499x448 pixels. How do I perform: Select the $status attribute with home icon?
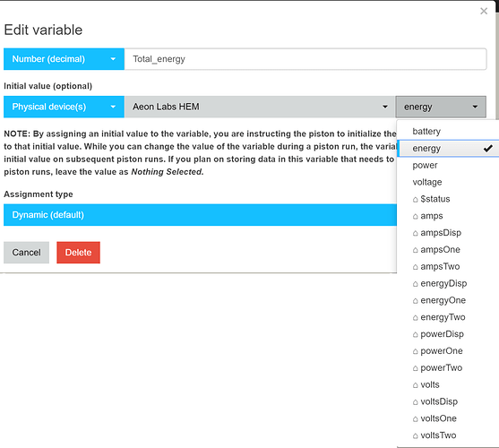pyautogui.click(x=448, y=199)
